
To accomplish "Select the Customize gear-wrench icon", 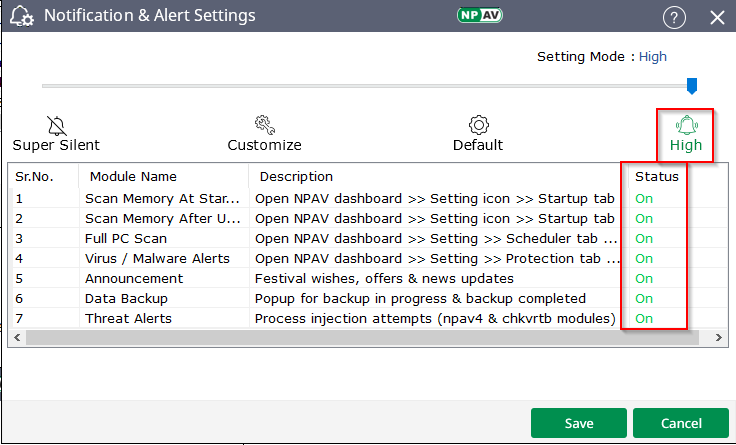I will click(x=264, y=125).
